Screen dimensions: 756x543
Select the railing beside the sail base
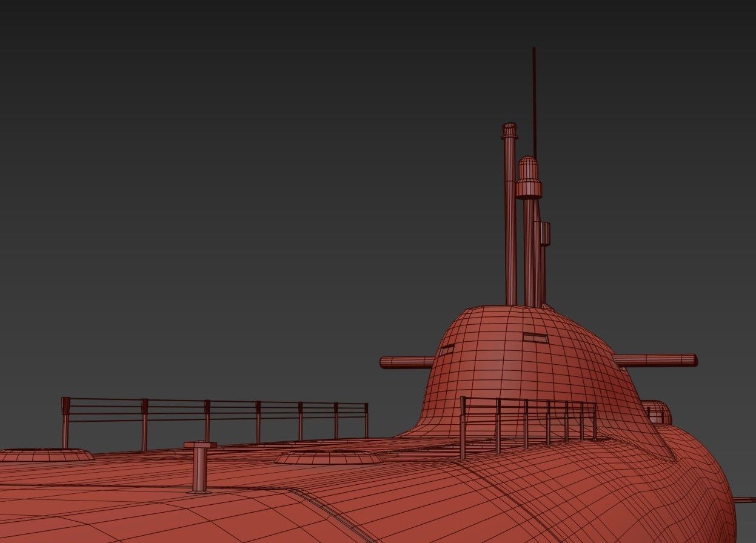pyautogui.click(x=528, y=427)
